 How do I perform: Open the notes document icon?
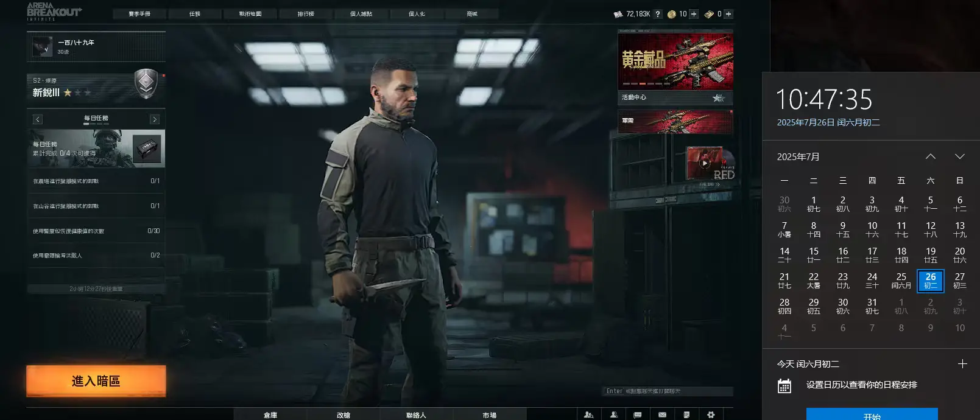[x=686, y=415]
